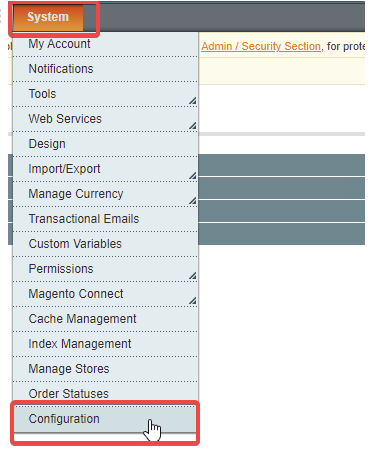Expand the Permissions submenu arrow
Screen dimensions: 370x451
click(192, 276)
